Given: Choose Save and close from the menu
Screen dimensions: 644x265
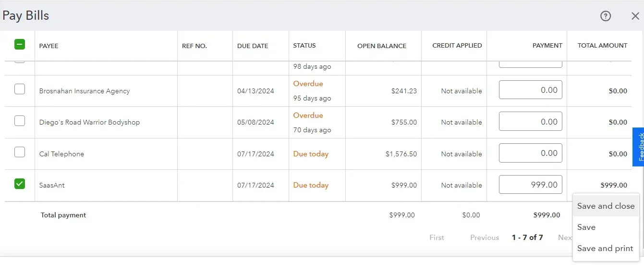Looking at the screenshot, I should (x=606, y=206).
